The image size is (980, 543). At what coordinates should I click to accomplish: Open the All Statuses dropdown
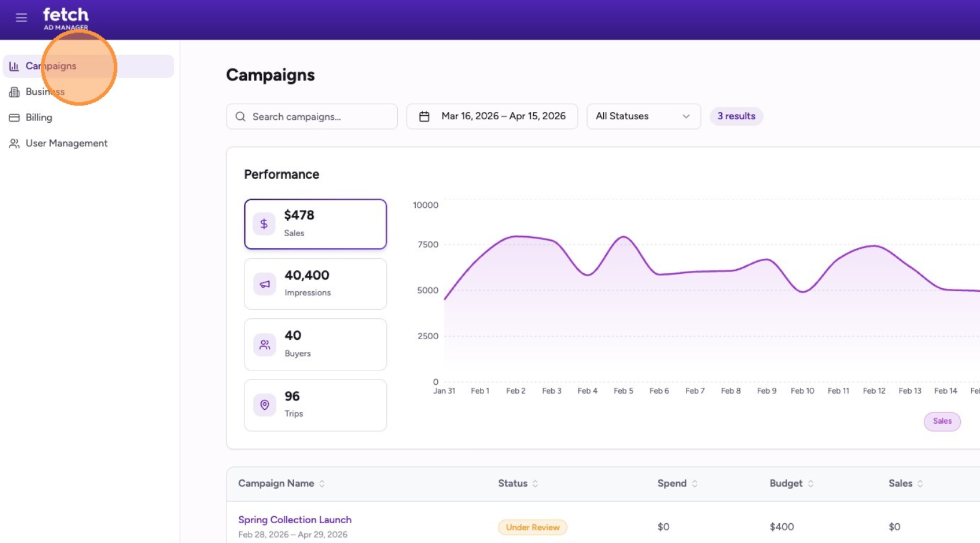point(643,116)
